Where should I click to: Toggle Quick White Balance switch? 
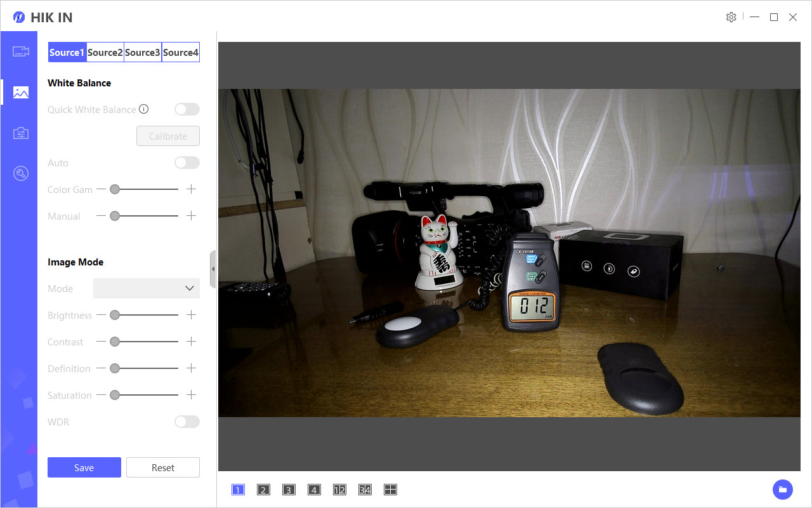click(x=187, y=110)
